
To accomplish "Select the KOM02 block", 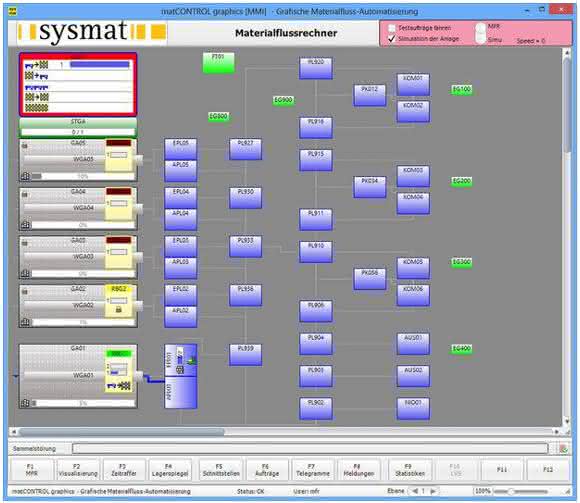I will (413, 111).
